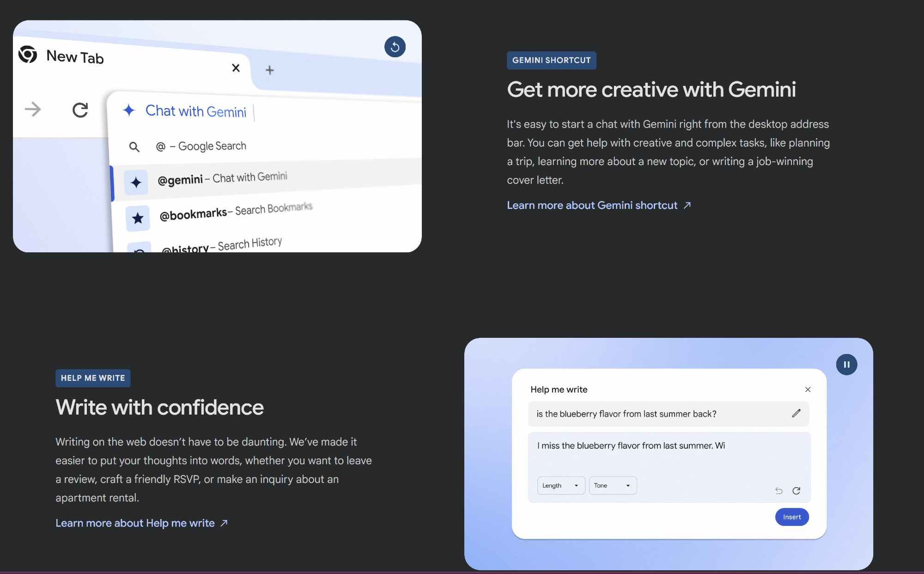Close the New Tab tab
This screenshot has width=924, height=574.
click(x=236, y=68)
